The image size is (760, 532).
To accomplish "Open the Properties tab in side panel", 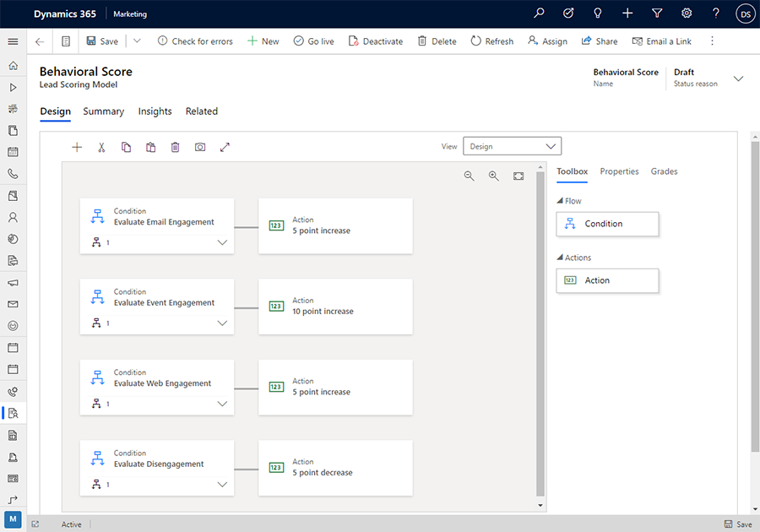I will pos(619,171).
